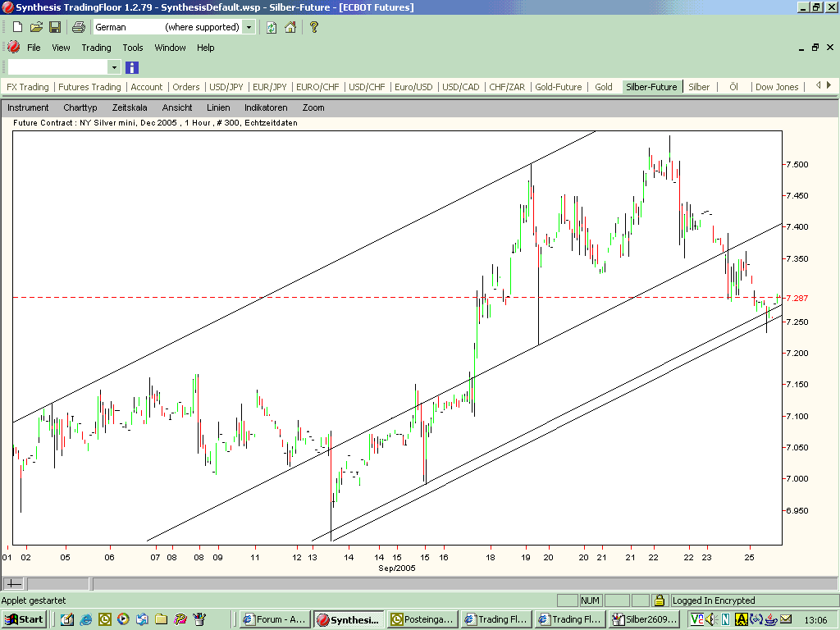This screenshot has width=840, height=630.
Task: Open the Window menu
Action: (x=170, y=48)
